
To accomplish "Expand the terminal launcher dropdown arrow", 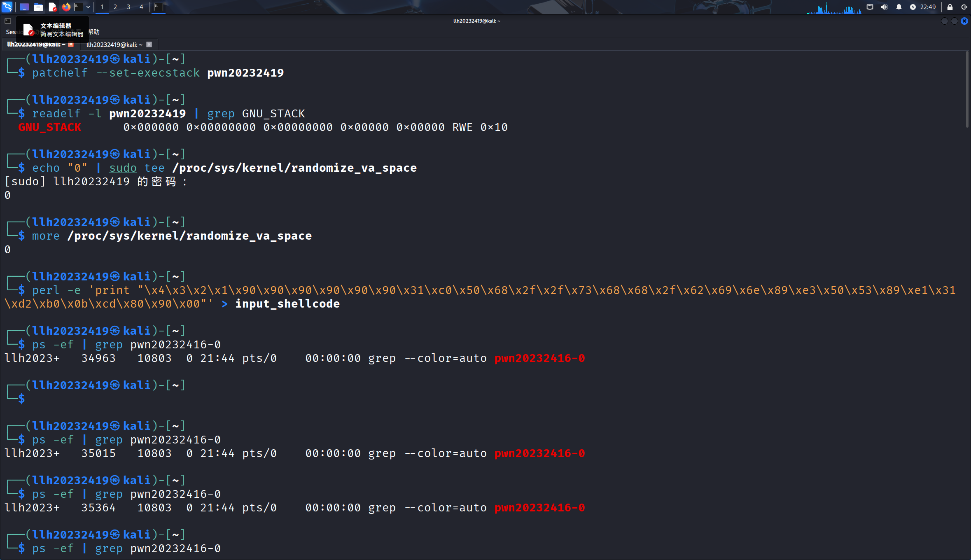I will click(88, 7).
